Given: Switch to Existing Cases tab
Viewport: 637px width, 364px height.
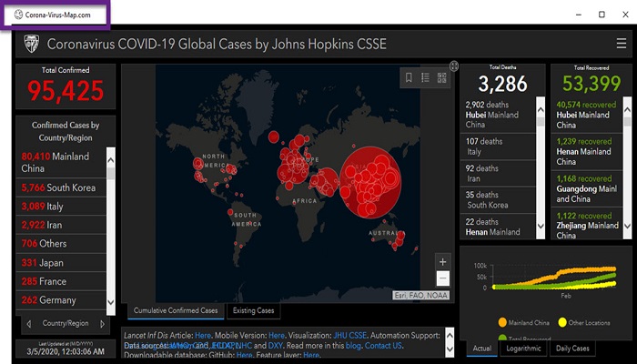Looking at the screenshot, I should click(253, 311).
